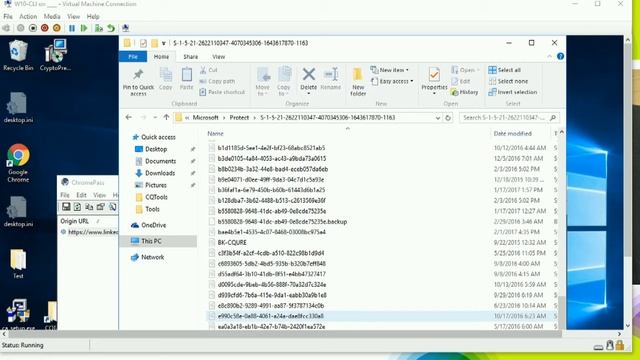Click the Quick access toolbar properties checkmark icon
This screenshot has height=360, width=640.
tap(143, 43)
